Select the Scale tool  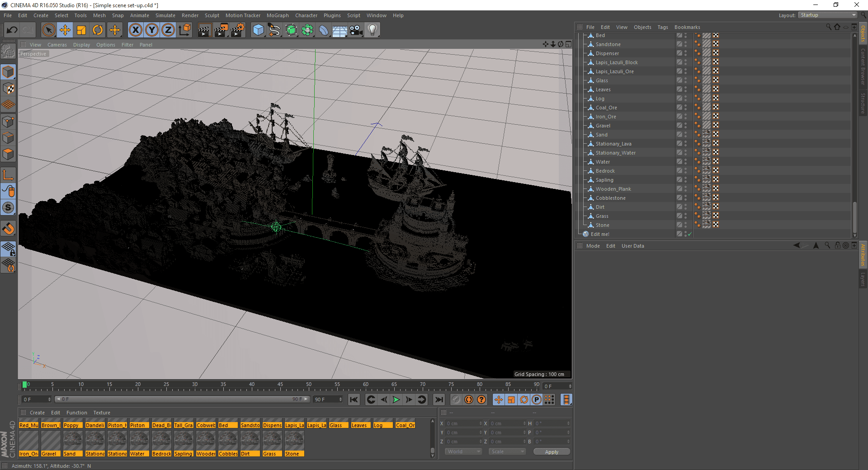coord(81,30)
